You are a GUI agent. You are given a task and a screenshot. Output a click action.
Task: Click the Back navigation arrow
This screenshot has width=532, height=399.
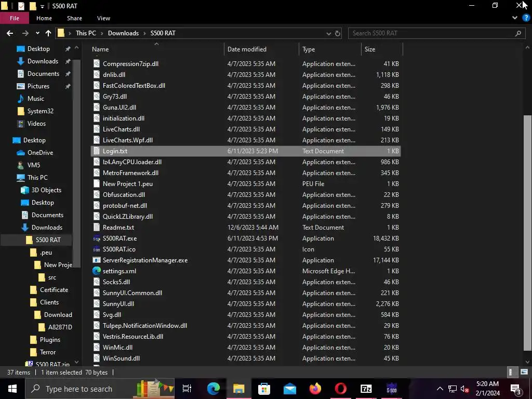(10, 33)
